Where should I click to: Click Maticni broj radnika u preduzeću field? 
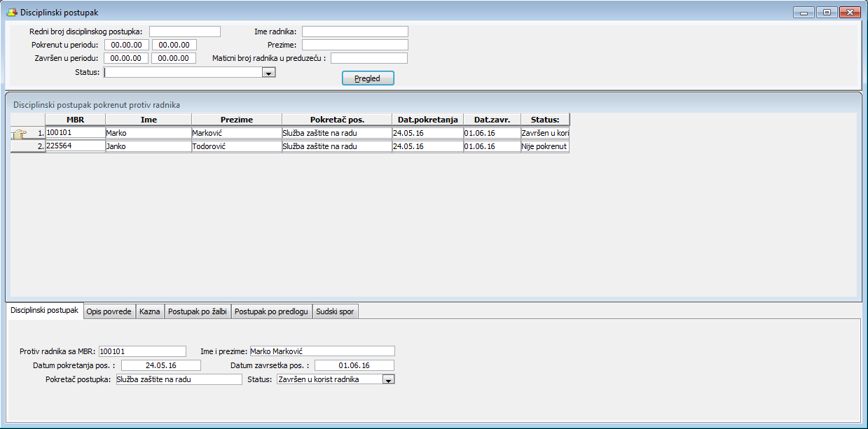[369, 58]
